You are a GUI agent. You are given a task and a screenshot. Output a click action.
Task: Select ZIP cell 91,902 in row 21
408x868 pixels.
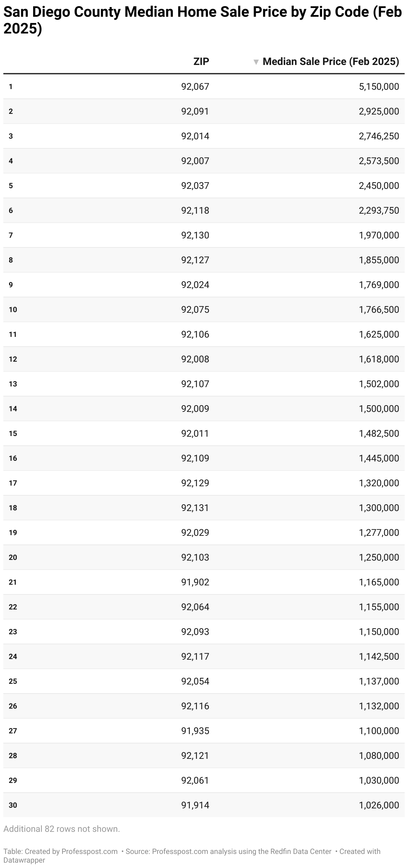195,582
